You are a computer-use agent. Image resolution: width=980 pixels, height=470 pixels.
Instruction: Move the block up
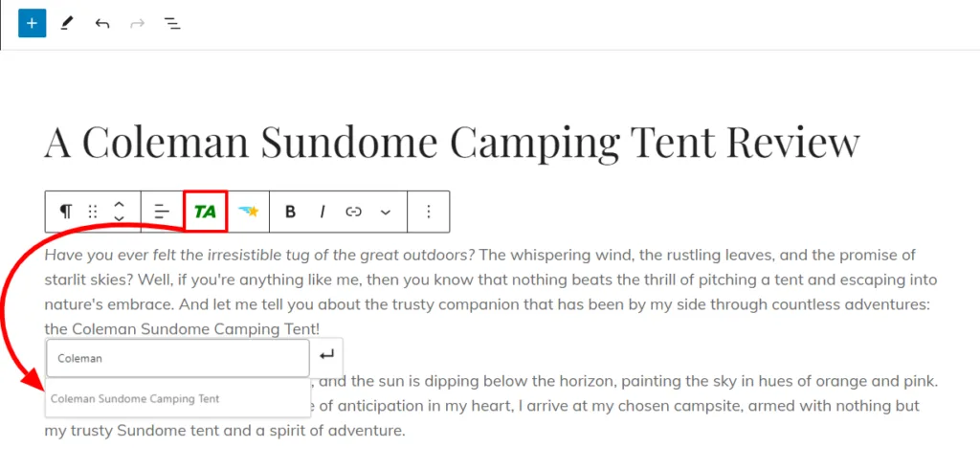(119, 204)
